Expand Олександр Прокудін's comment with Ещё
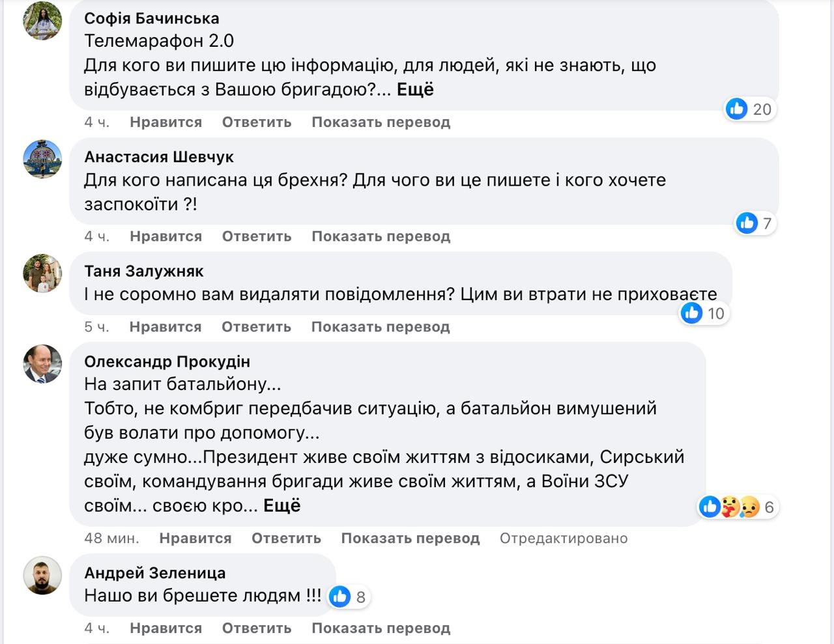This screenshot has height=644, width=834. click(281, 505)
